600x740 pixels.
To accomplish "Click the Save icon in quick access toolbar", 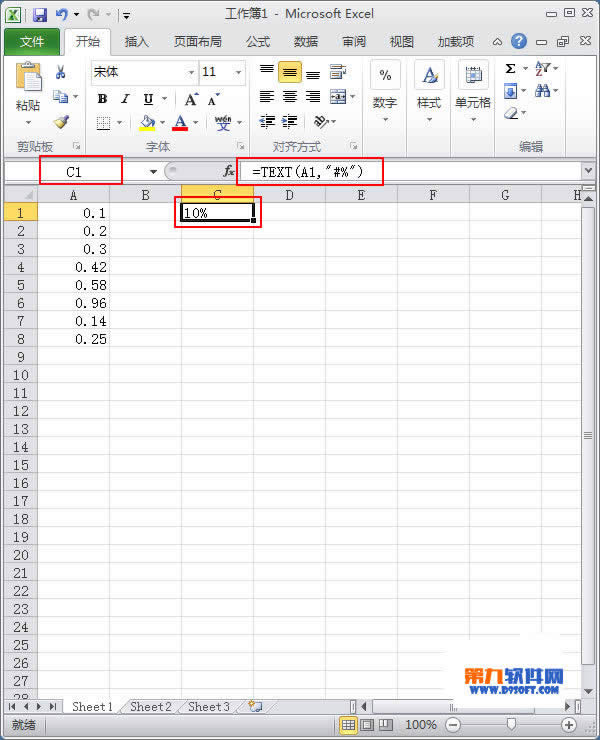I will pyautogui.click(x=40, y=15).
